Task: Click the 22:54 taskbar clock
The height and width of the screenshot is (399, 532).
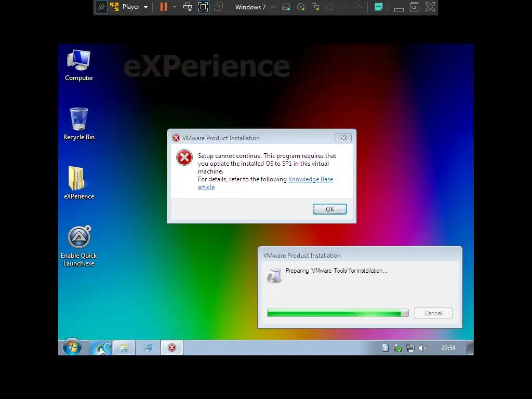Action: [448, 348]
